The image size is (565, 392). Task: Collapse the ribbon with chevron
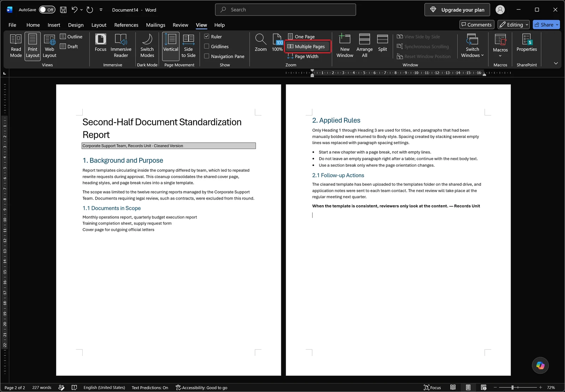556,64
